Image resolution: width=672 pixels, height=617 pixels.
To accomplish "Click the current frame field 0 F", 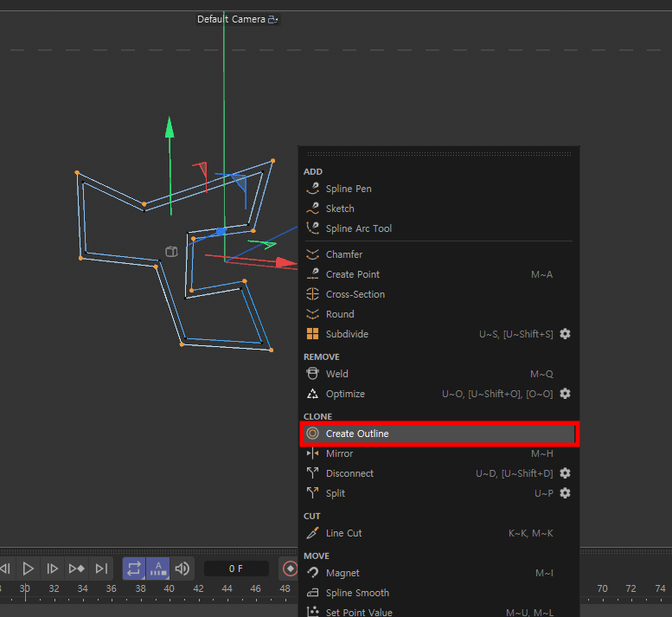I will coord(236,569).
